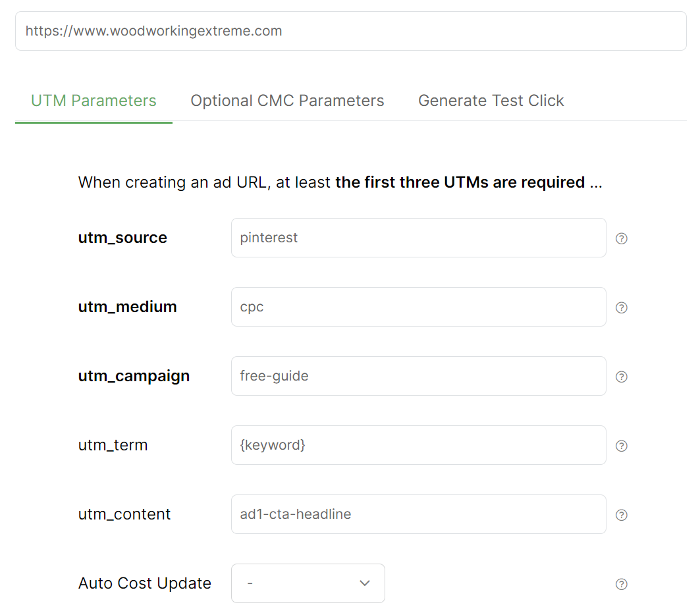Image resolution: width=700 pixels, height=611 pixels.
Task: Click the bold utm_source label
Action: 122,238
